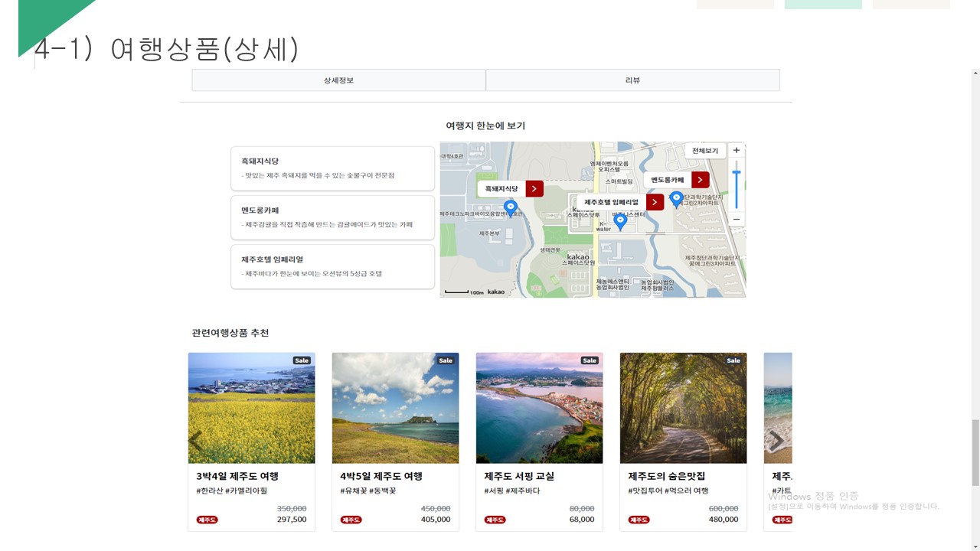
Task: Click the kakao logo on the map
Action: point(496,292)
